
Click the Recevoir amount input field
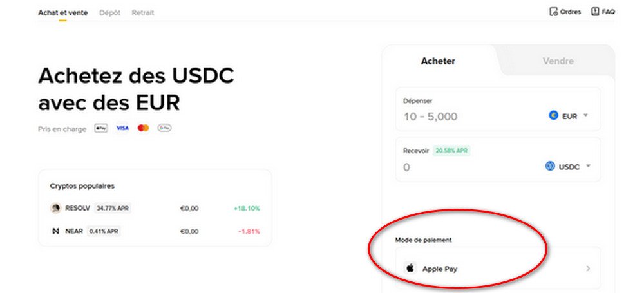point(464,167)
